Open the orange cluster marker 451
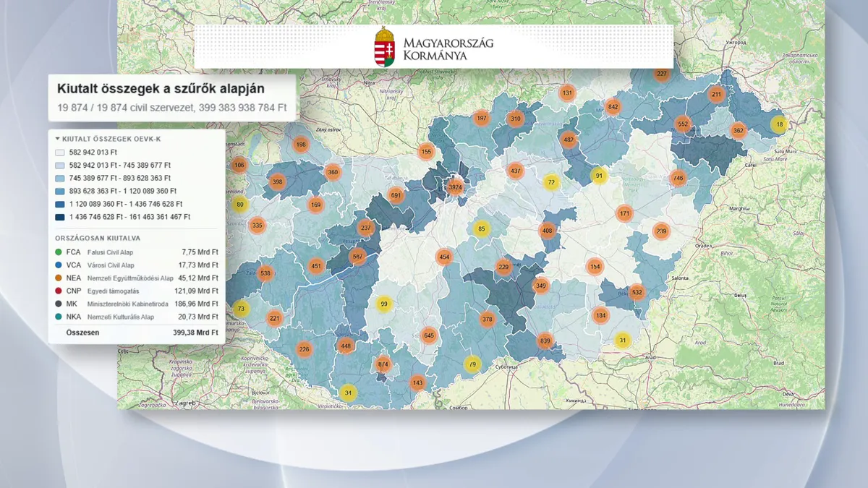Viewport: 868px width, 488px height. point(316,266)
